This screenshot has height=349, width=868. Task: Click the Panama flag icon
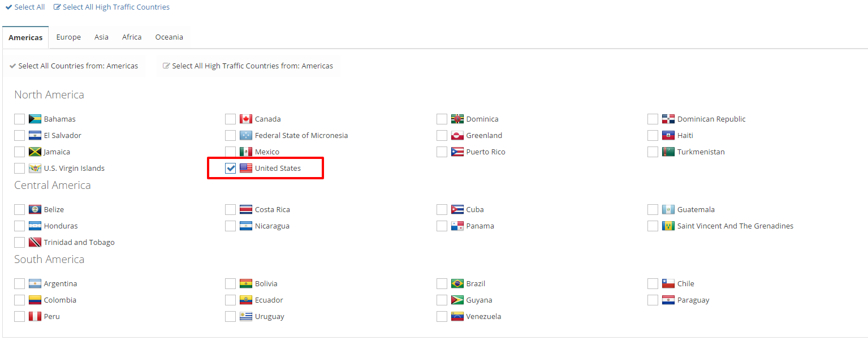pyautogui.click(x=457, y=226)
